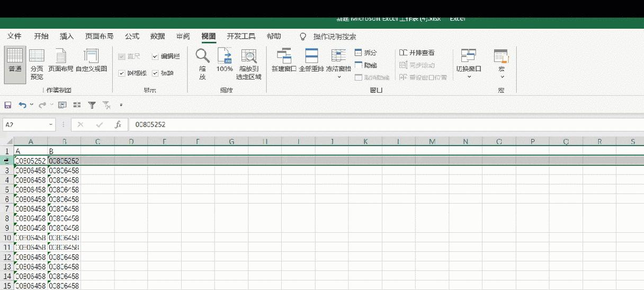
Task: Open the Name Box dropdown arrow
Action: [x=51, y=125]
